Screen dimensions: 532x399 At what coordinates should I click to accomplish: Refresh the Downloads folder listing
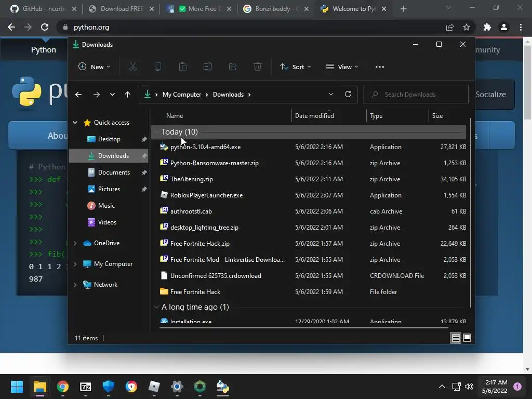tap(348, 95)
